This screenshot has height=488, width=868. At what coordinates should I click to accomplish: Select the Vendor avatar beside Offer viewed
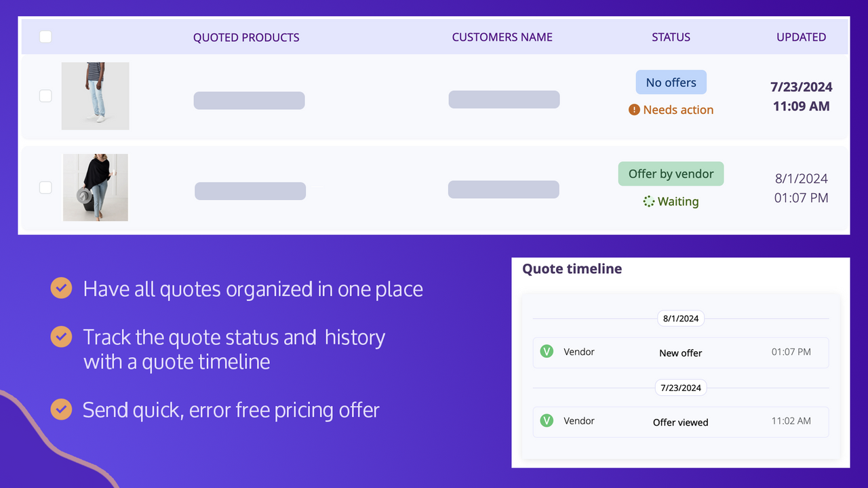pyautogui.click(x=547, y=421)
